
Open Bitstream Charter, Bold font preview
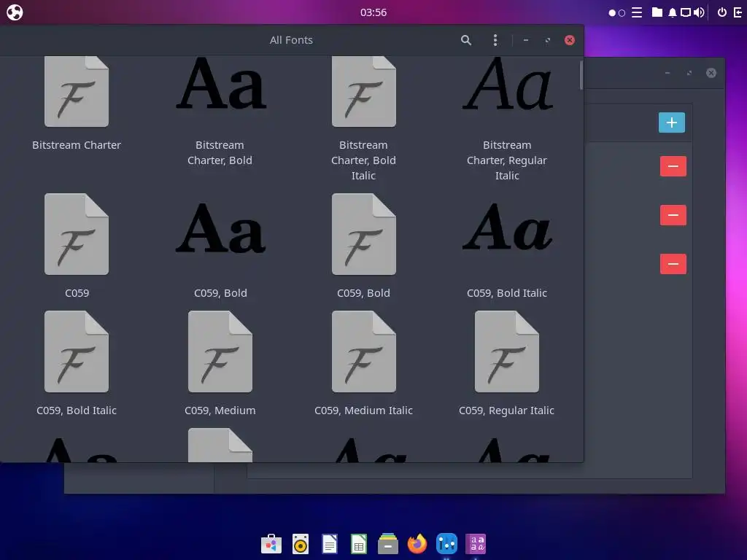coord(220,111)
